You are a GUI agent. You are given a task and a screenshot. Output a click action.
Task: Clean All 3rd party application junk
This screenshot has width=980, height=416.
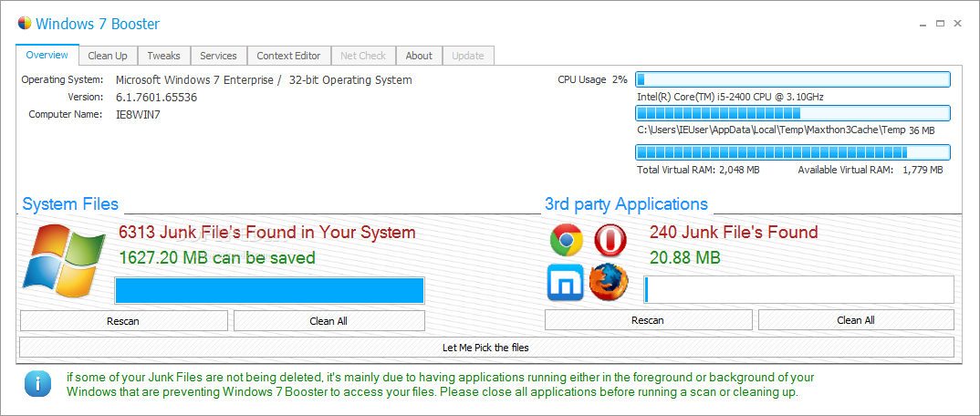[856, 320]
